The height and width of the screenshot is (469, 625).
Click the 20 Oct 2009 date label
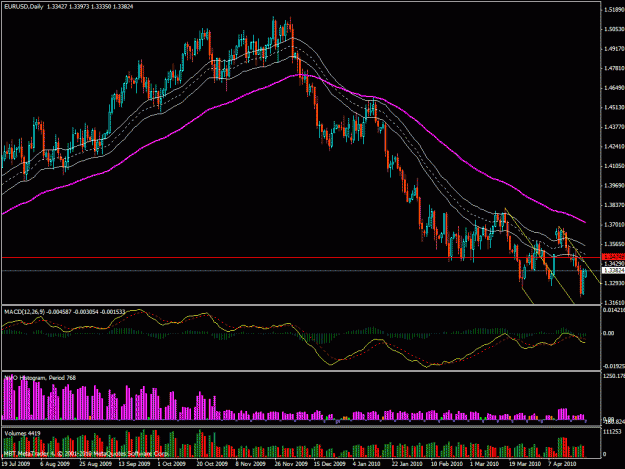click(212, 464)
